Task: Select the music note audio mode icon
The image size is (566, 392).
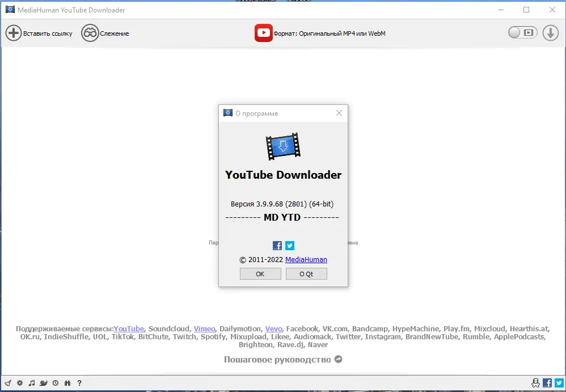Action: [32, 383]
